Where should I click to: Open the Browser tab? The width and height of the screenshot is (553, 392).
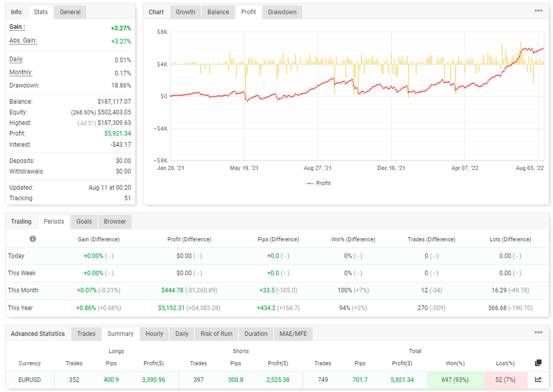tap(115, 222)
